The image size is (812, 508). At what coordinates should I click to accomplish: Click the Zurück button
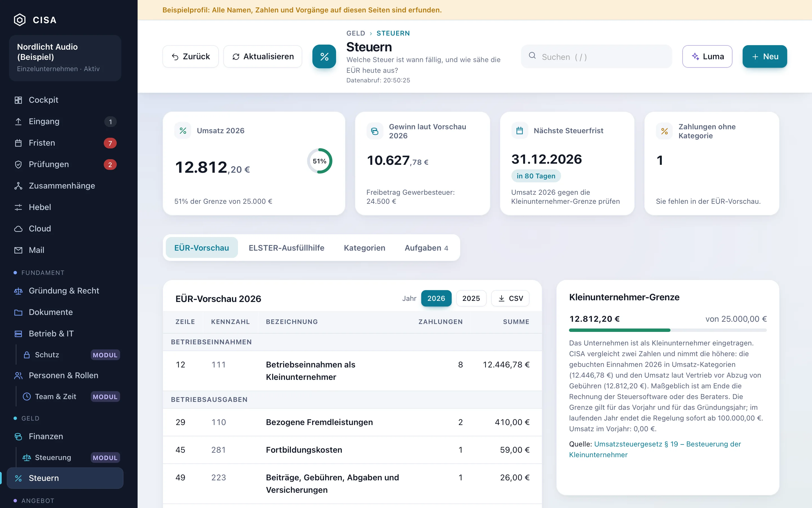click(191, 56)
